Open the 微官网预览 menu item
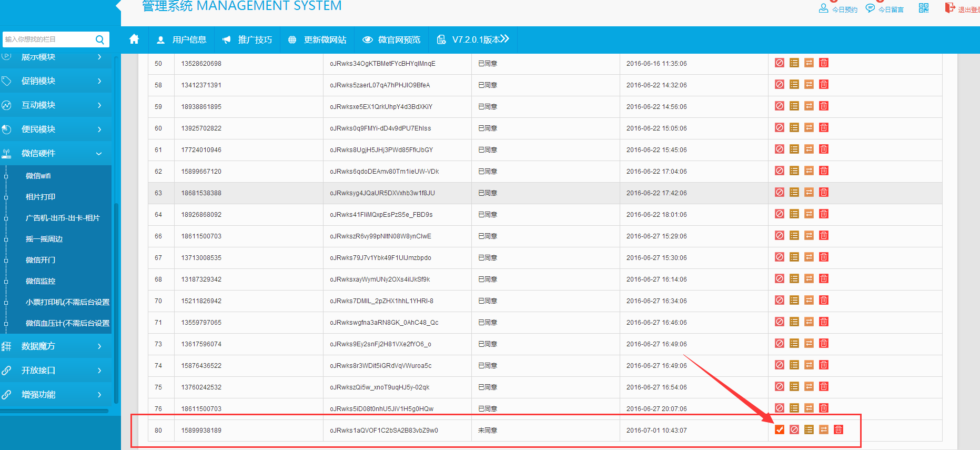This screenshot has height=450, width=980. coord(392,40)
